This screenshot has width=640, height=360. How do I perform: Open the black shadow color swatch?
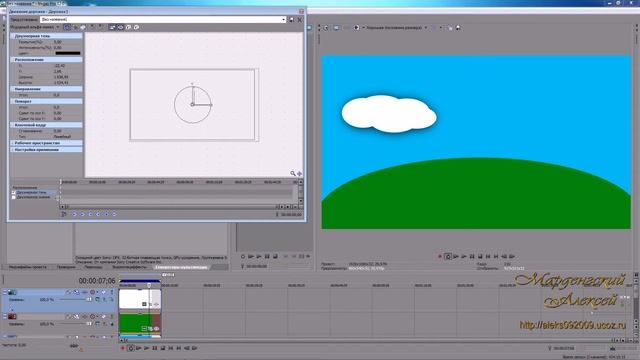pos(68,53)
